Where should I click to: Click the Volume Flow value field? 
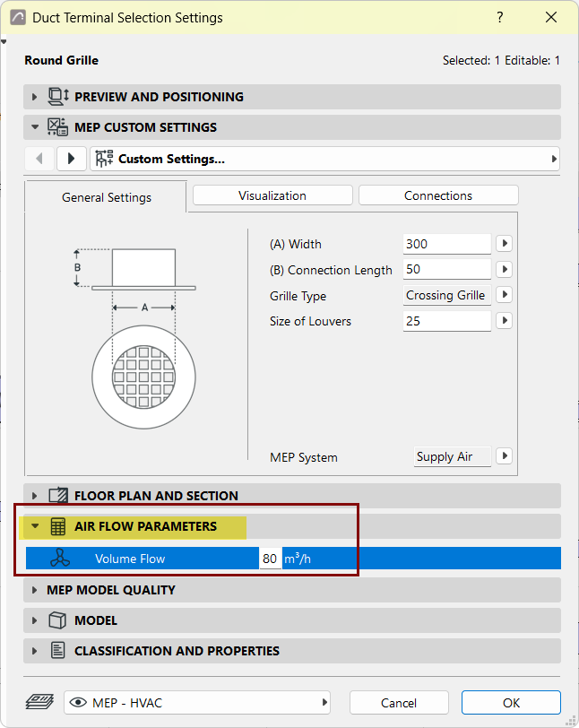tap(271, 558)
